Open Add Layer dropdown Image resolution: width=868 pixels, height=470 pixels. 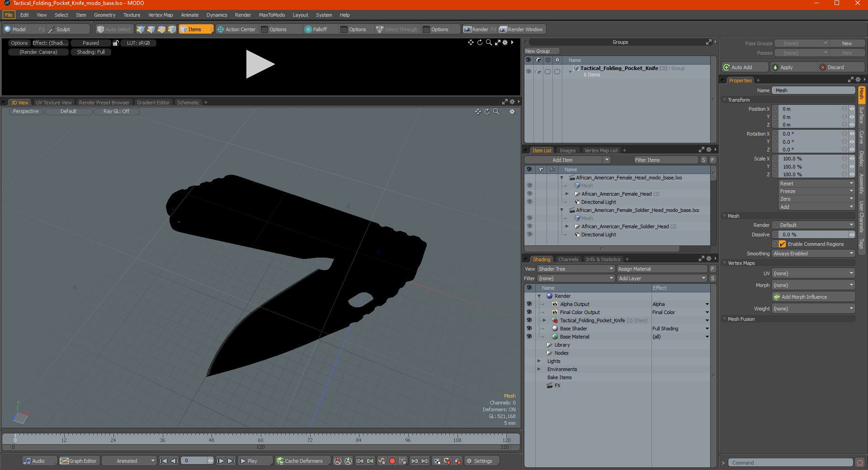662,278
